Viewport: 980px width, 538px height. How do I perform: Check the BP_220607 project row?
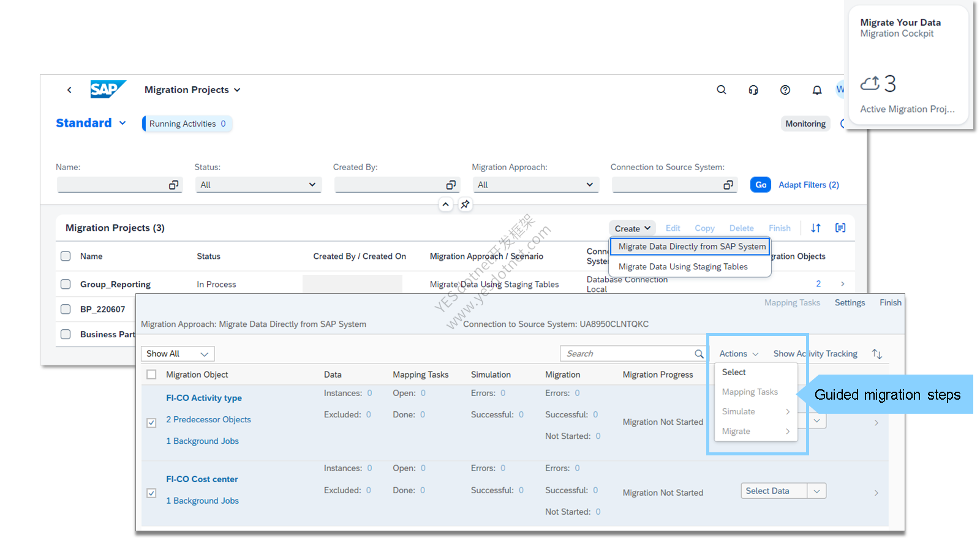point(66,309)
